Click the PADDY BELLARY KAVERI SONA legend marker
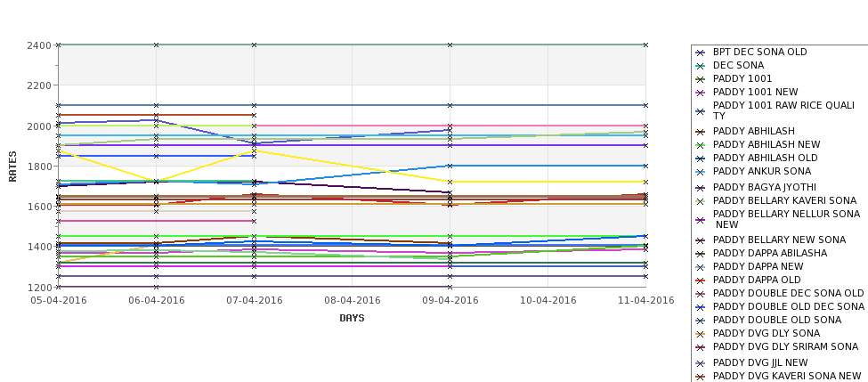Screen dimensions: 868x382 click(x=701, y=201)
